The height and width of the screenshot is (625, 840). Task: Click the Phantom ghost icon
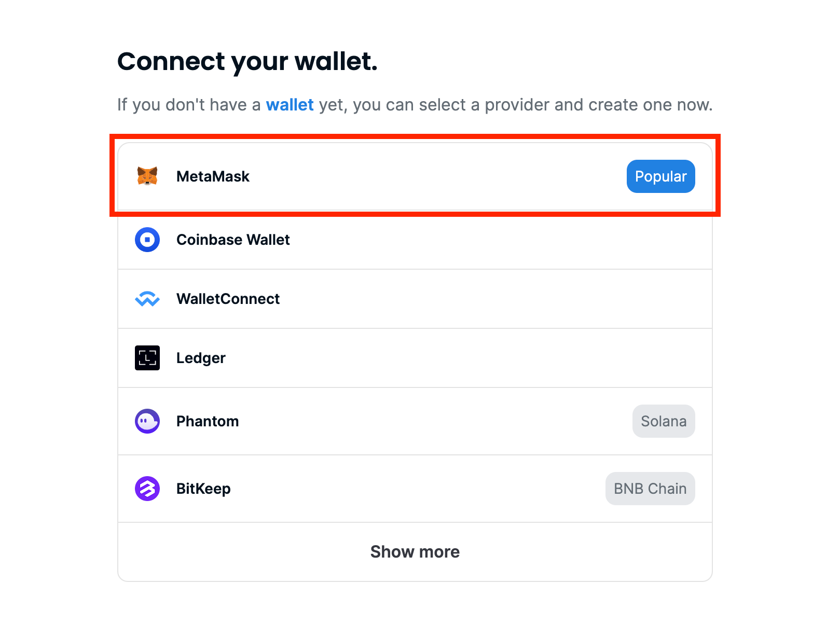point(147,421)
